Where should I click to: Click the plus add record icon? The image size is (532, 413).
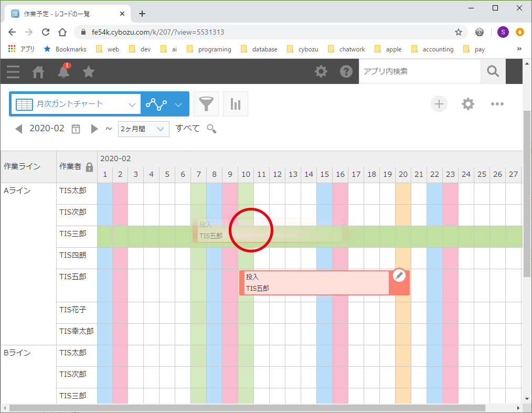point(439,104)
